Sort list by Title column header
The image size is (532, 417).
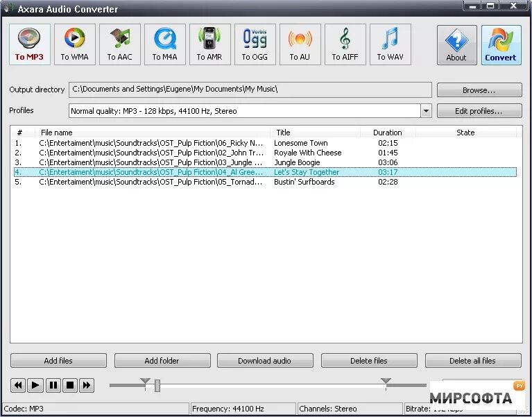pyautogui.click(x=315, y=133)
